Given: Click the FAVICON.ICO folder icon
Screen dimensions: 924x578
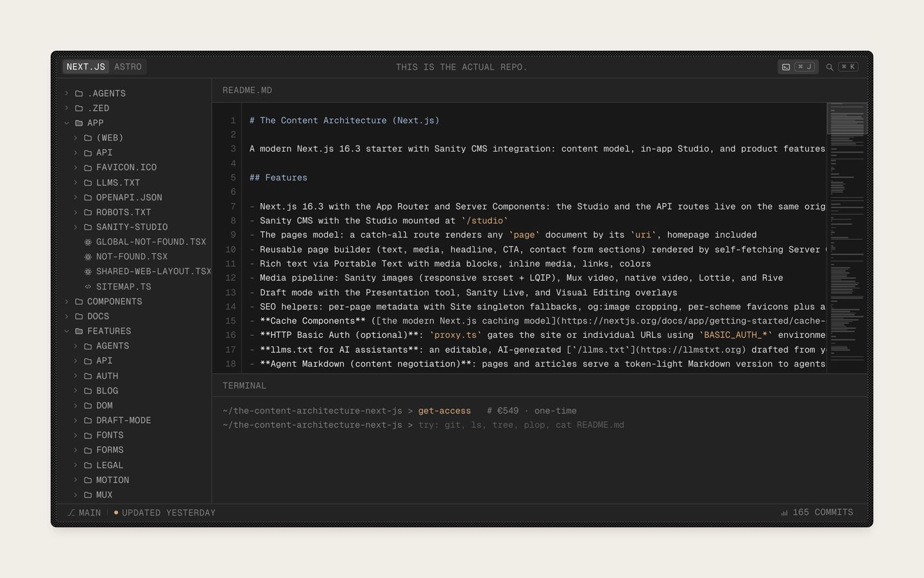Looking at the screenshot, I should (x=88, y=167).
